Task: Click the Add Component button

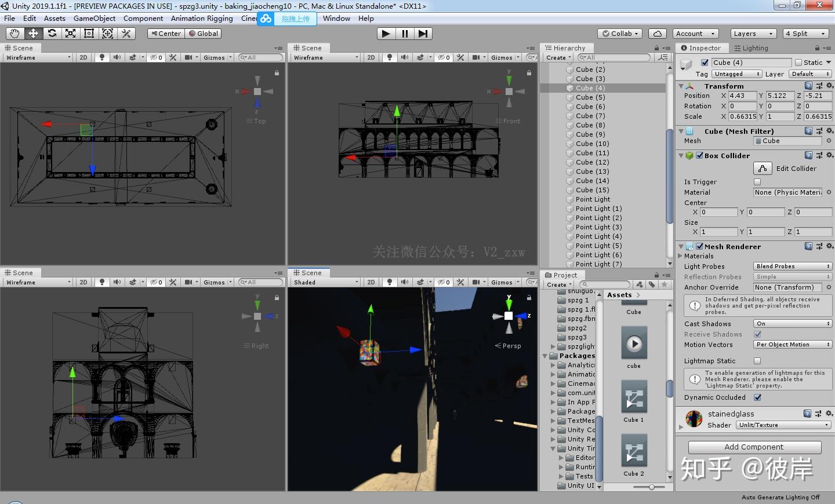Action: coord(754,447)
